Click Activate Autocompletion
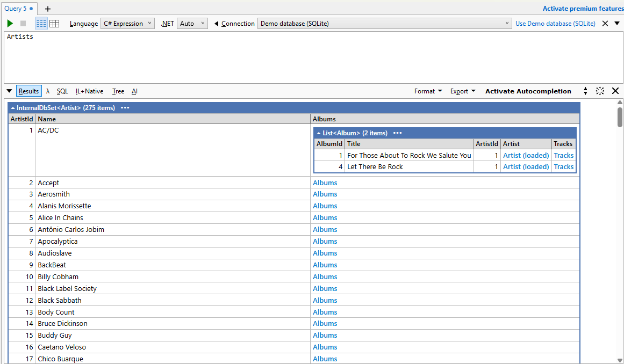This screenshot has height=364, width=624. pos(528,91)
